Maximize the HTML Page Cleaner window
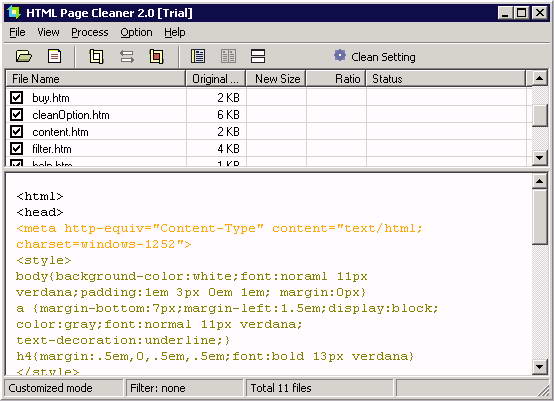The height and width of the screenshot is (401, 554). [x=521, y=13]
